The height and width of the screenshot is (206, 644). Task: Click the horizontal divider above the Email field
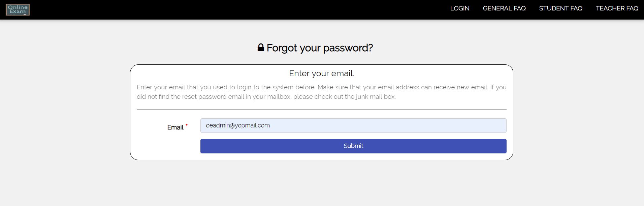click(321, 110)
